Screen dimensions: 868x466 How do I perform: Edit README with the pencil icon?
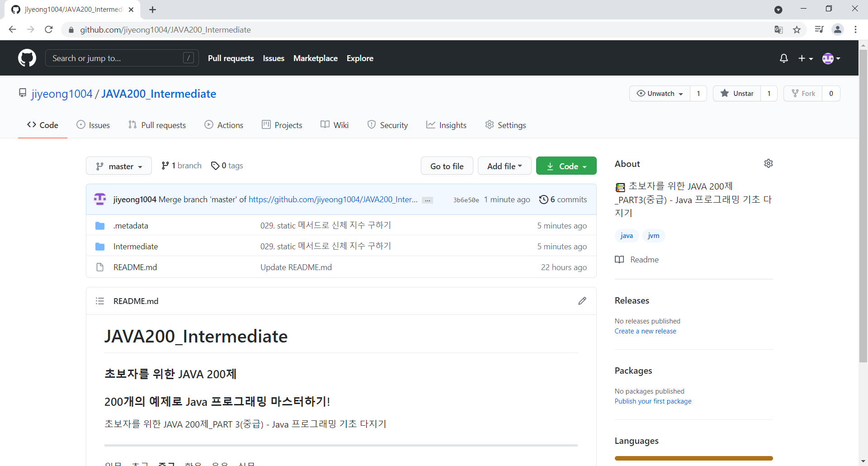[x=582, y=301]
